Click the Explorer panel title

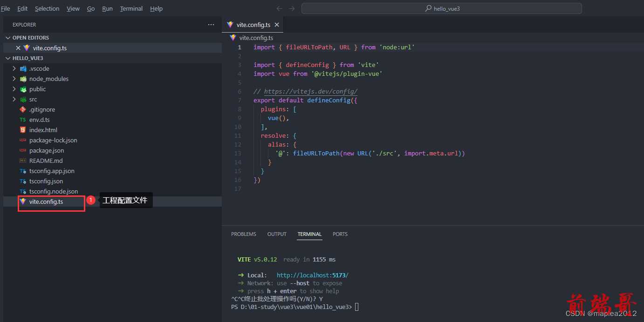point(24,25)
